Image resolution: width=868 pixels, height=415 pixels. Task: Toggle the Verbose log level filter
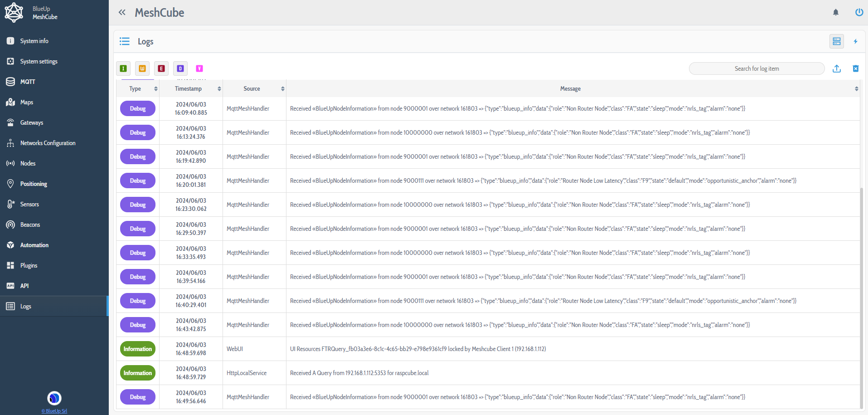(x=199, y=68)
